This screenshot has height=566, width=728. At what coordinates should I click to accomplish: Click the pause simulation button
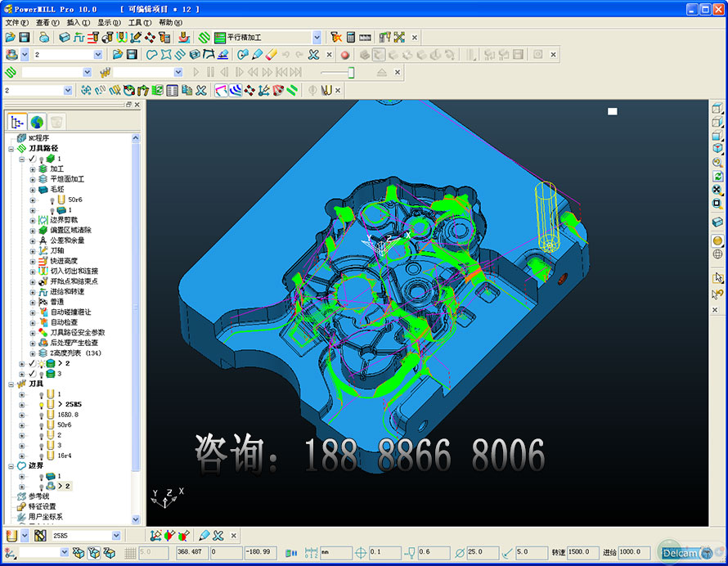210,73
